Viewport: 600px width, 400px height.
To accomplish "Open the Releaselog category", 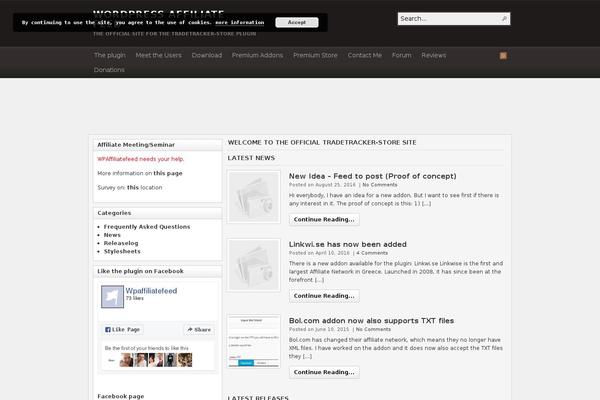I will pyautogui.click(x=121, y=243).
